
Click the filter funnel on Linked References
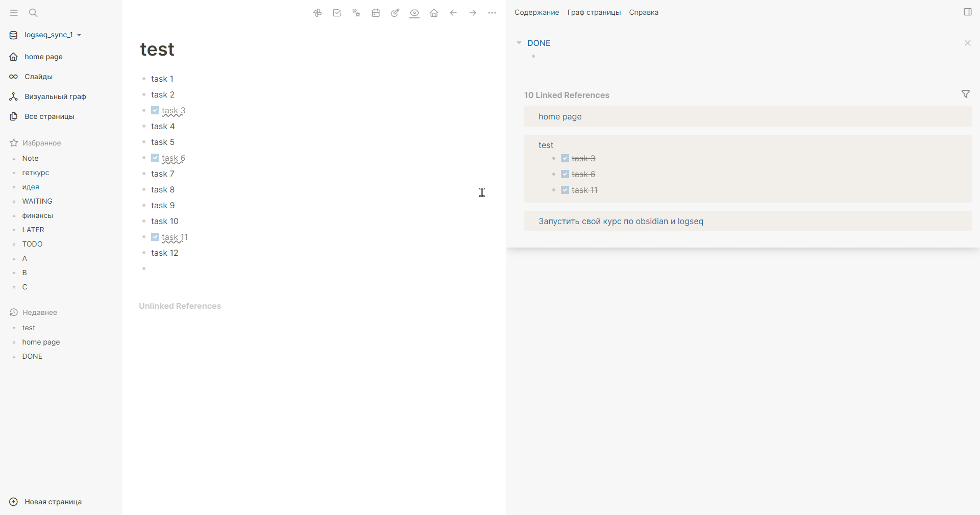pyautogui.click(x=966, y=94)
